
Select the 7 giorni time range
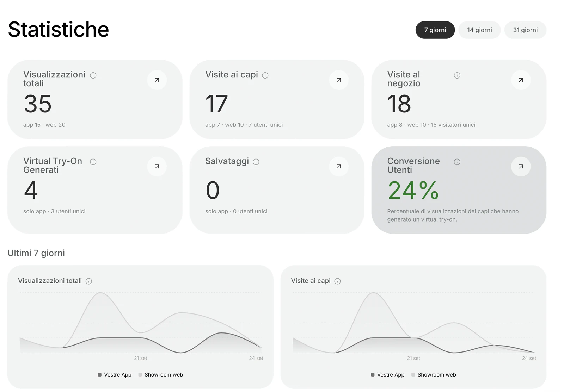pyautogui.click(x=435, y=30)
